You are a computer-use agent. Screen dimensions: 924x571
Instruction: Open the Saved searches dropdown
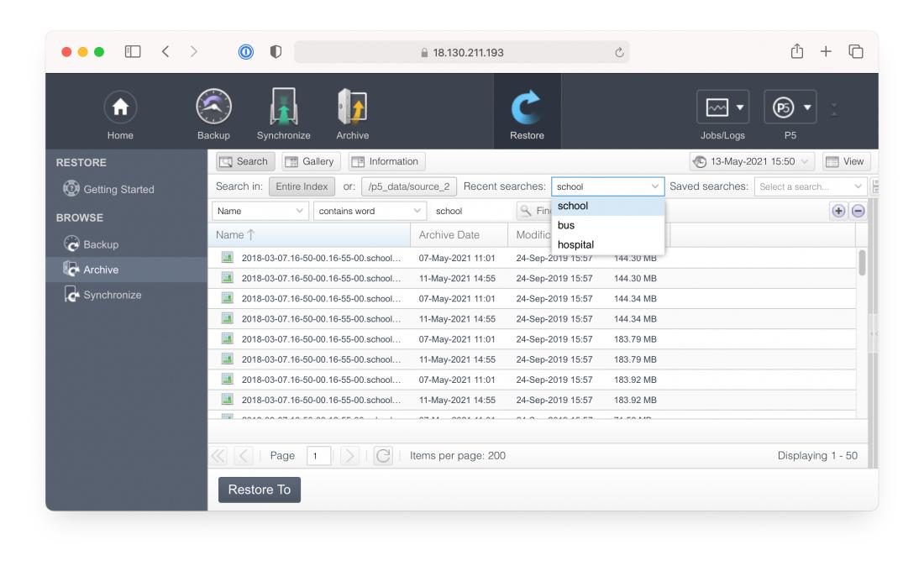[x=811, y=186]
